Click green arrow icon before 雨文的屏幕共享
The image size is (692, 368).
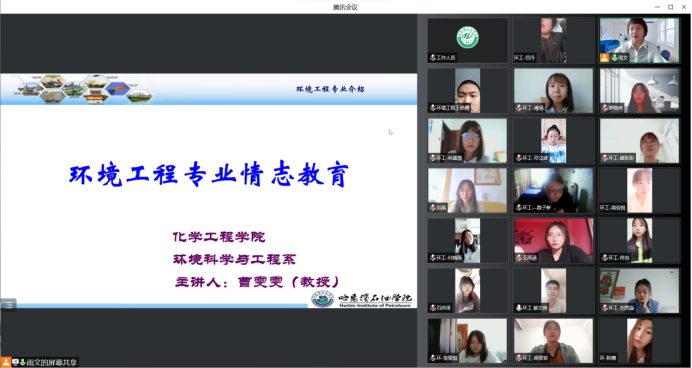click(23, 362)
